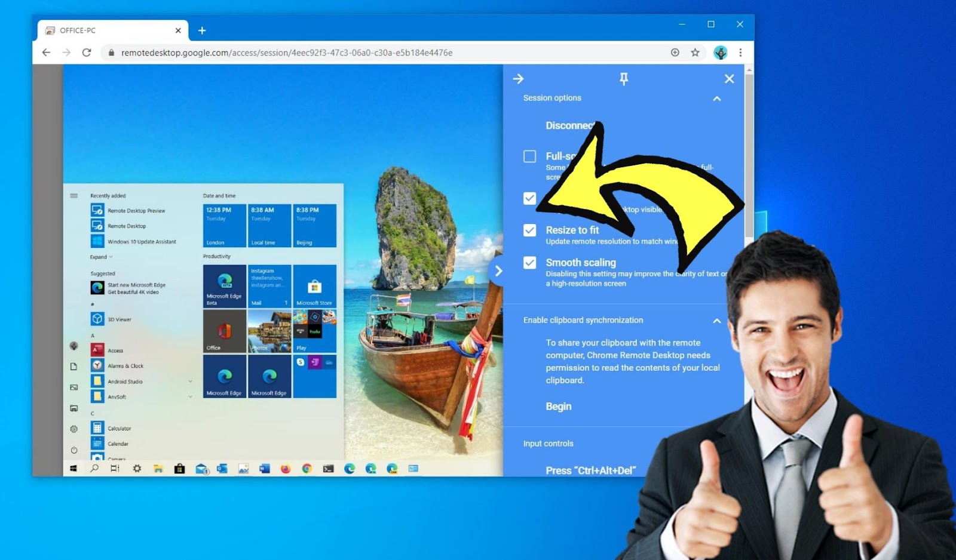Viewport: 956px width, 560px height.
Task: Click the Start menu hamburger icon
Action: pos(73,196)
